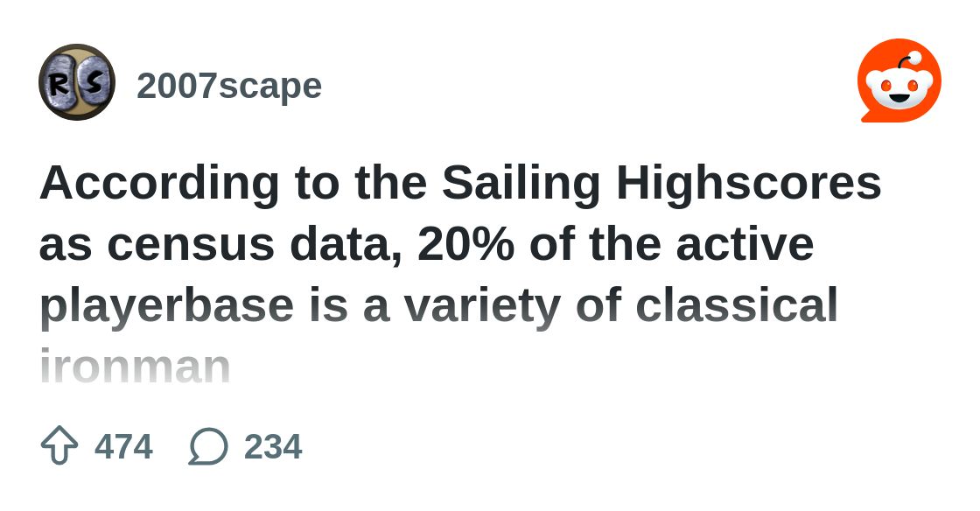Screen dimensions: 980x511
Task: Click the word 'According' in the headline
Action: click(159, 184)
